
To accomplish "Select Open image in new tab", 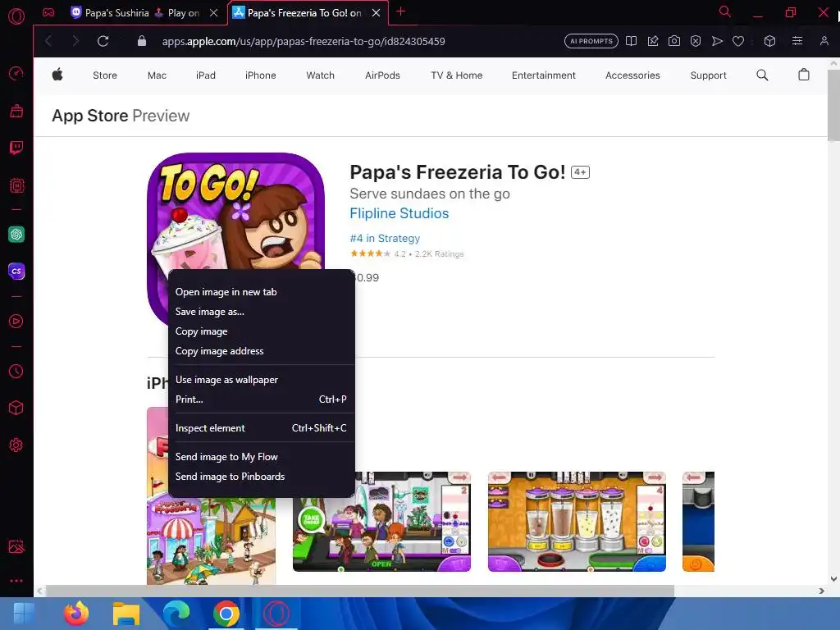I will pos(261,292).
